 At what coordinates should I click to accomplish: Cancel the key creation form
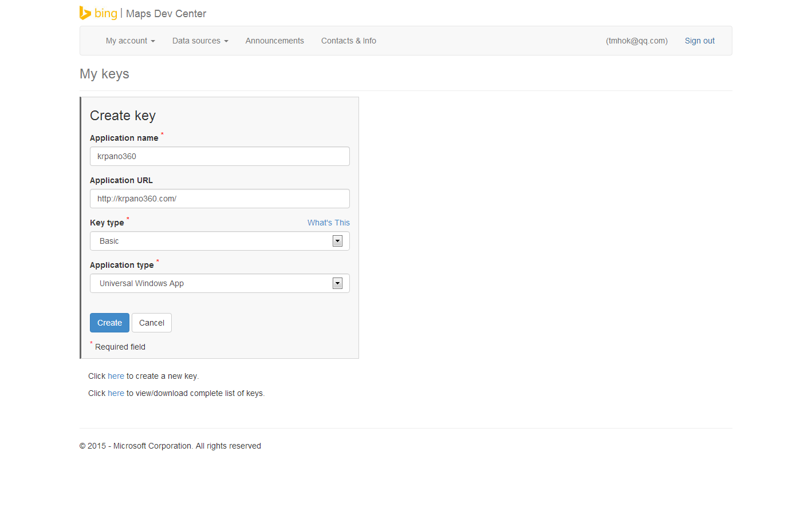[151, 323]
